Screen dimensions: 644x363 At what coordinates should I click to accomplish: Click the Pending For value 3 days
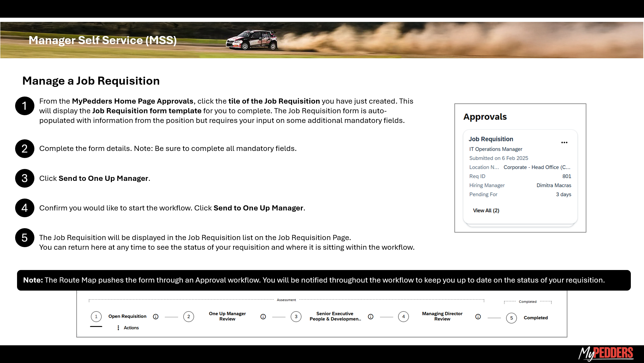pos(563,194)
